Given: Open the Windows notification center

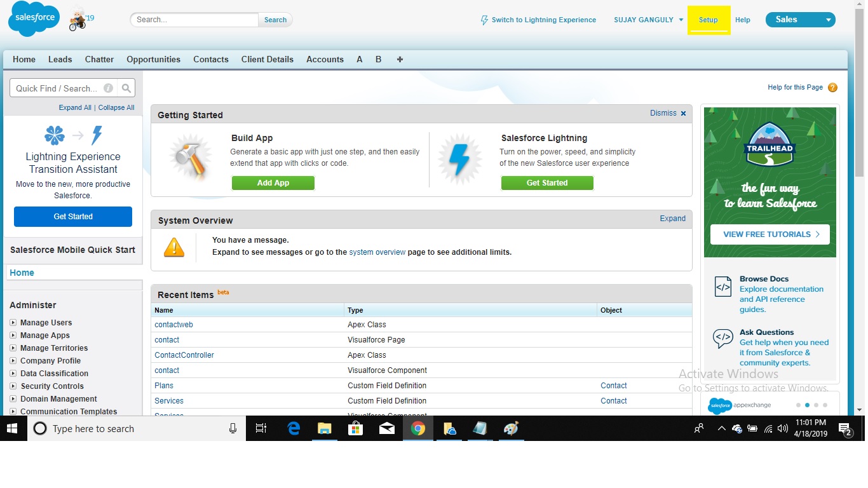Looking at the screenshot, I should pyautogui.click(x=845, y=429).
